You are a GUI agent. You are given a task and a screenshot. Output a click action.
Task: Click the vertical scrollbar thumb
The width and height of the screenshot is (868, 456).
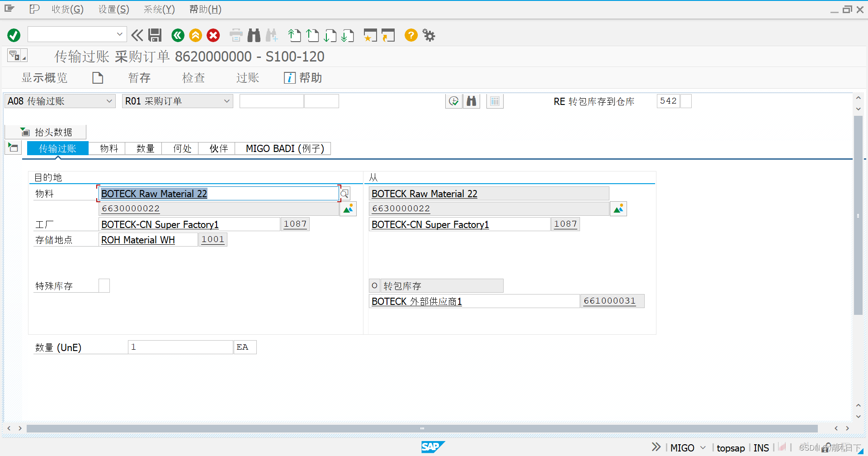click(x=858, y=215)
